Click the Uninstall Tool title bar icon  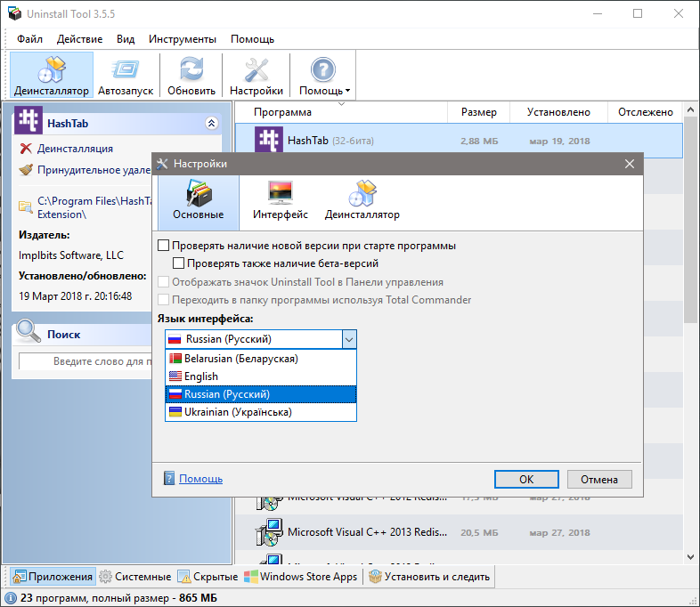click(15, 14)
